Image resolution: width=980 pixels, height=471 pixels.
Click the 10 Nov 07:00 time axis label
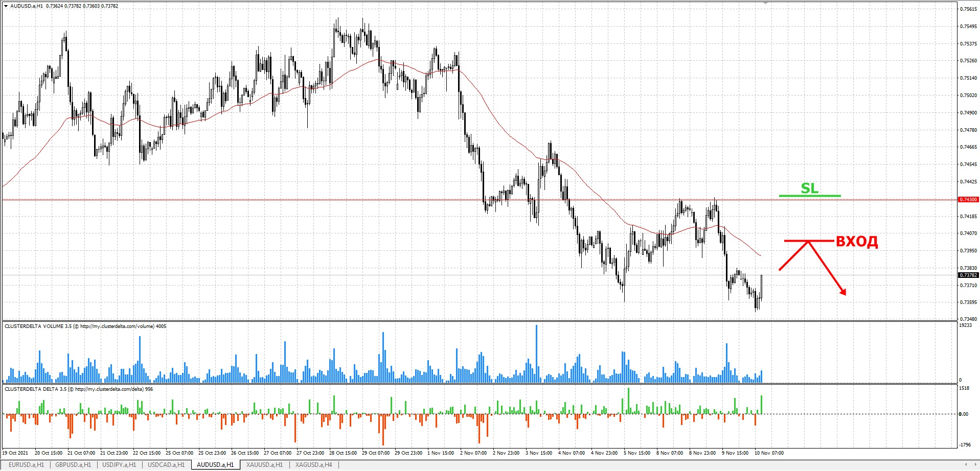point(769,453)
